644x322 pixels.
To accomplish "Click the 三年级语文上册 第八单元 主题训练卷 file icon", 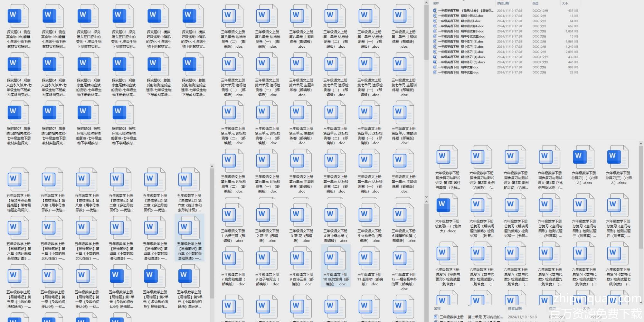I will tap(301, 16).
